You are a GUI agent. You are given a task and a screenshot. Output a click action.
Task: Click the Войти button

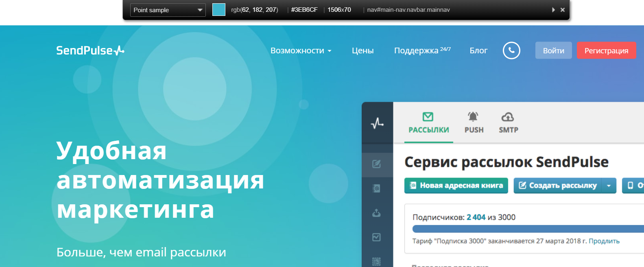point(554,50)
